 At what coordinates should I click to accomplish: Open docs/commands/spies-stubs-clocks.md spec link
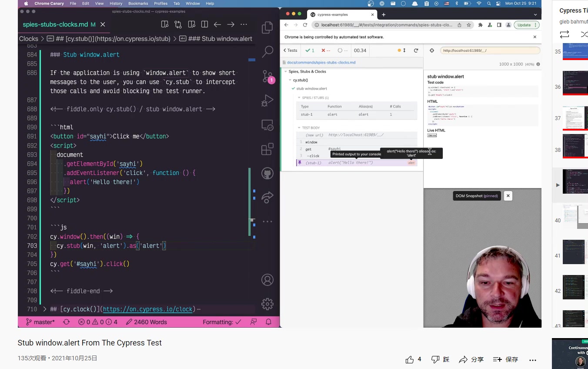[x=321, y=62]
